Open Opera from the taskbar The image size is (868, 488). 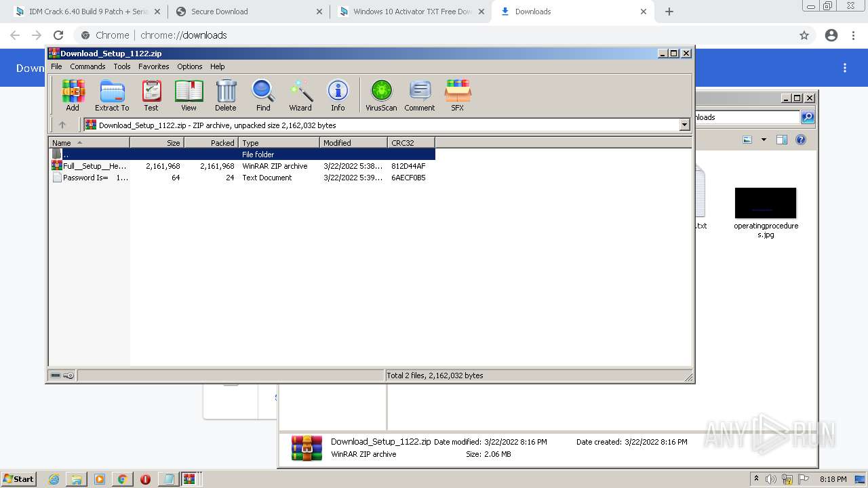coord(145,479)
